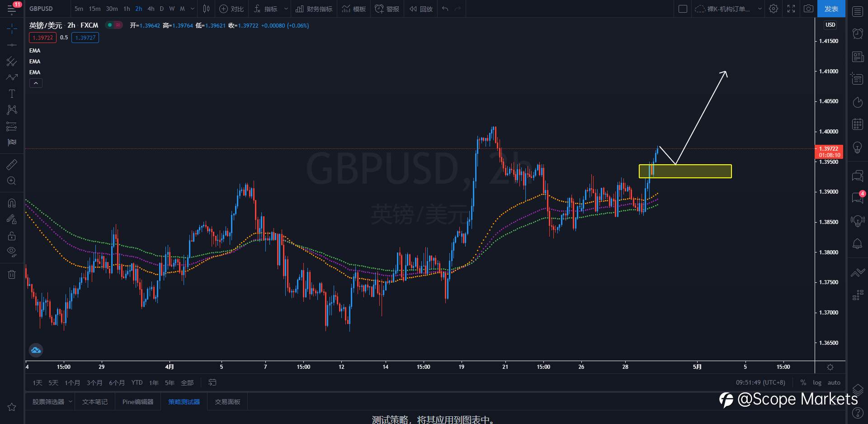Screen dimensions: 868x424
Task: Open the economic calendar panel
Action: [858, 124]
